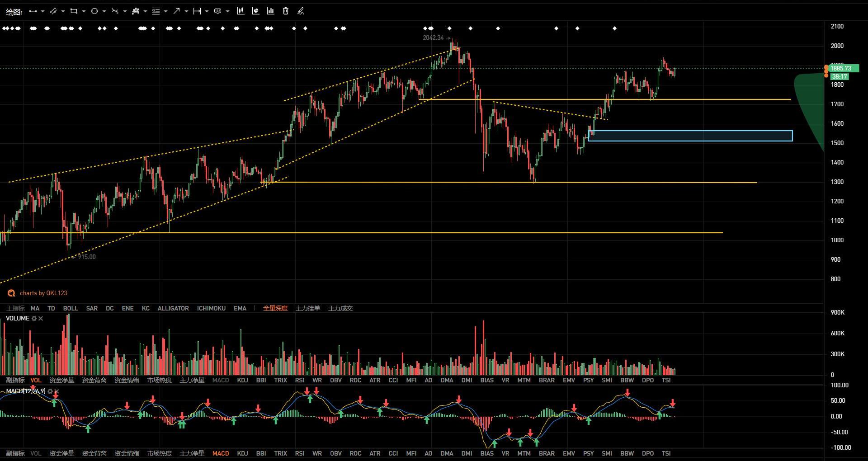Click the 全量深度 link
Screen dimensions: 868x461
(x=275, y=308)
